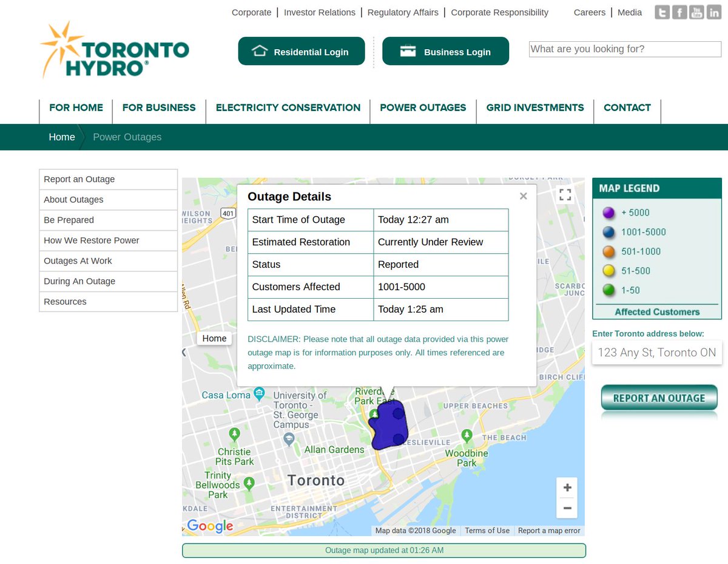Open the For Home menu

(76, 107)
